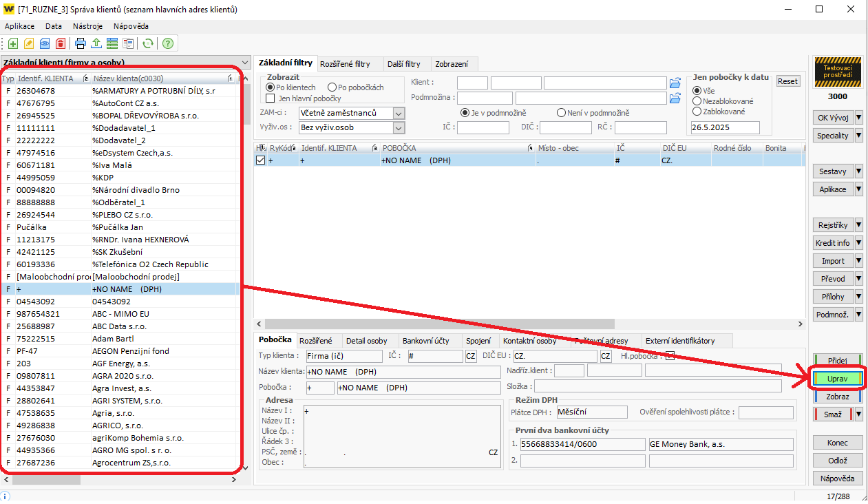Open the Aplikace menu
The width and height of the screenshot is (868, 504).
tap(19, 26)
